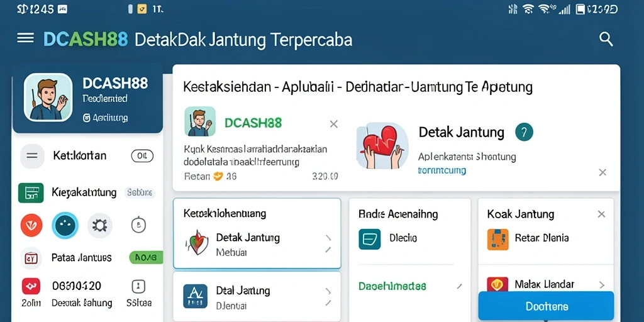Open the large red heart Detak Jantung image
The image size is (644, 322).
pyautogui.click(x=382, y=146)
